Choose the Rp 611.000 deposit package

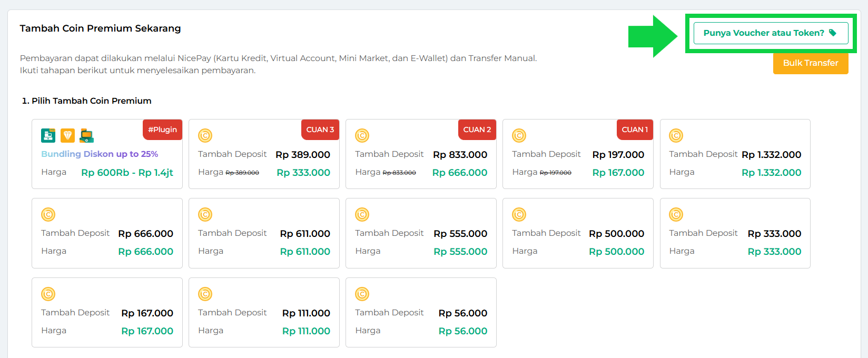coord(264,233)
